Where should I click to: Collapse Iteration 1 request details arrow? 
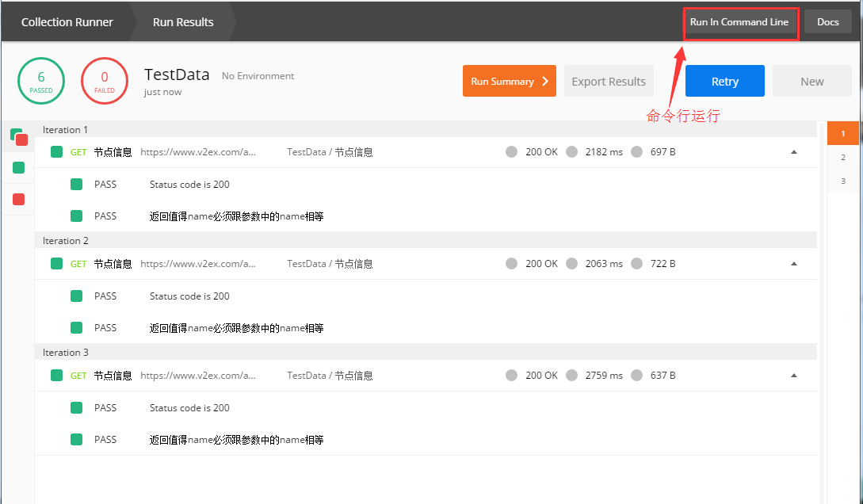pyautogui.click(x=793, y=152)
